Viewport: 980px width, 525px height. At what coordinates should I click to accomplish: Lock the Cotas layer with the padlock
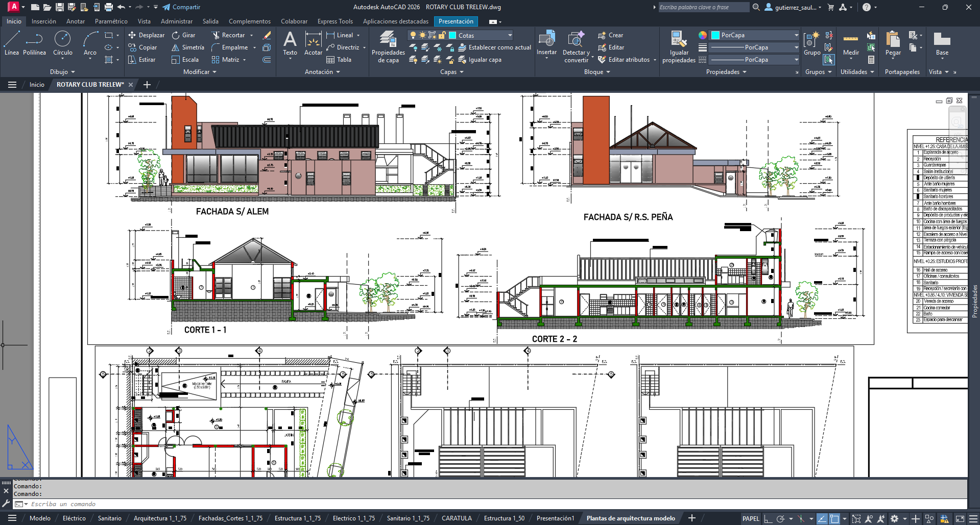pos(441,35)
